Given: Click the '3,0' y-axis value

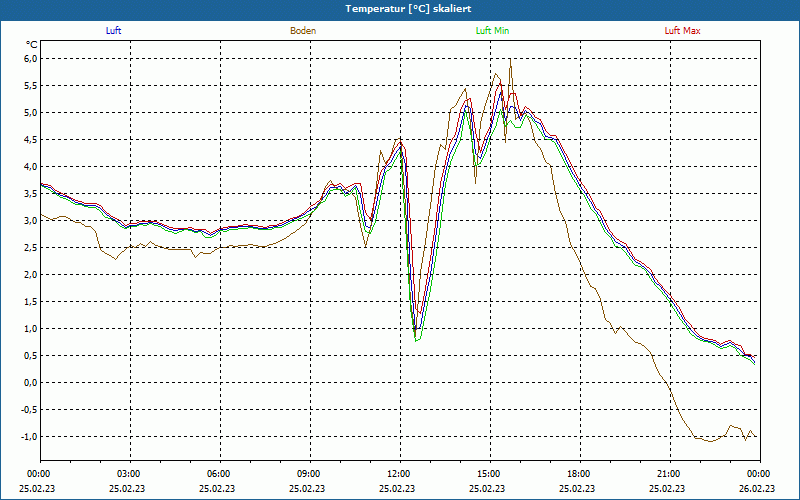Looking at the screenshot, I should click(31, 221).
